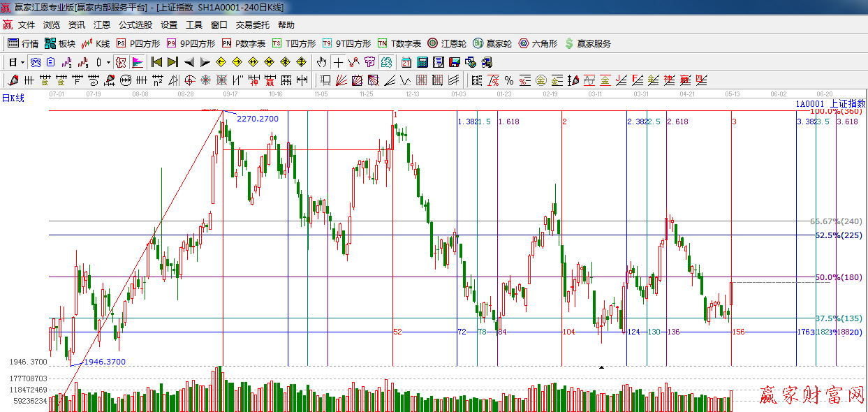Toggle the highlighted flag chart-mode button
The height and width of the screenshot is (412, 868).
tap(137, 62)
